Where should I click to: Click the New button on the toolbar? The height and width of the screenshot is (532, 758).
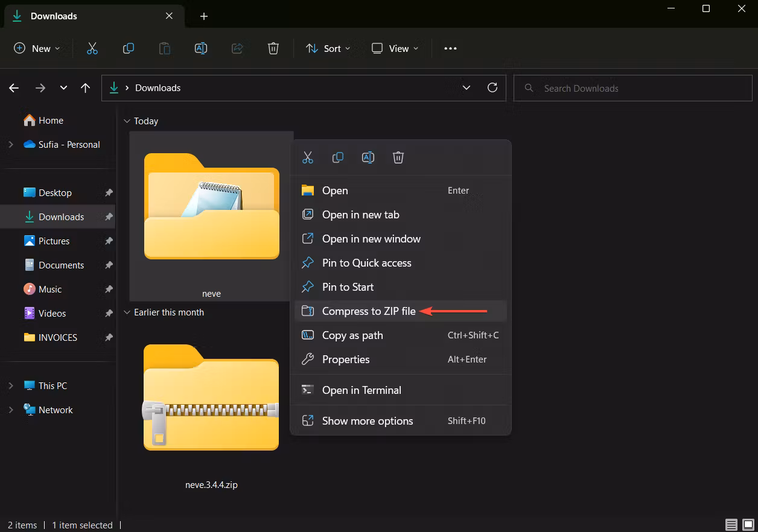click(x=36, y=48)
